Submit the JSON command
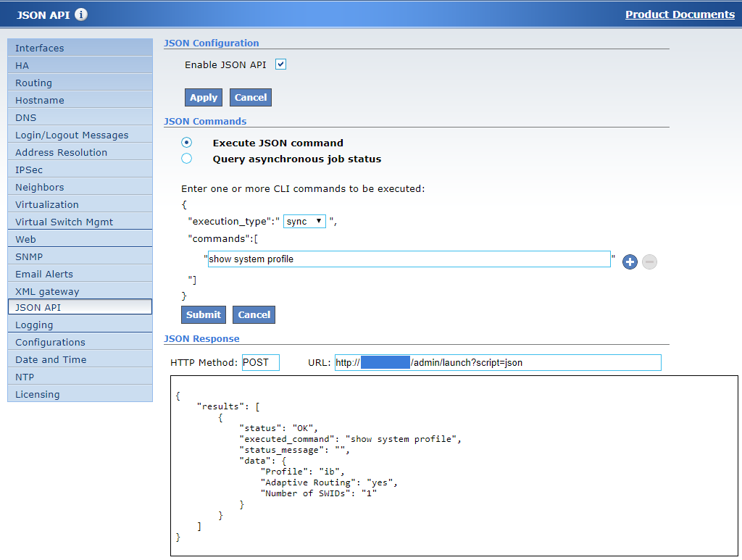 pyautogui.click(x=203, y=314)
